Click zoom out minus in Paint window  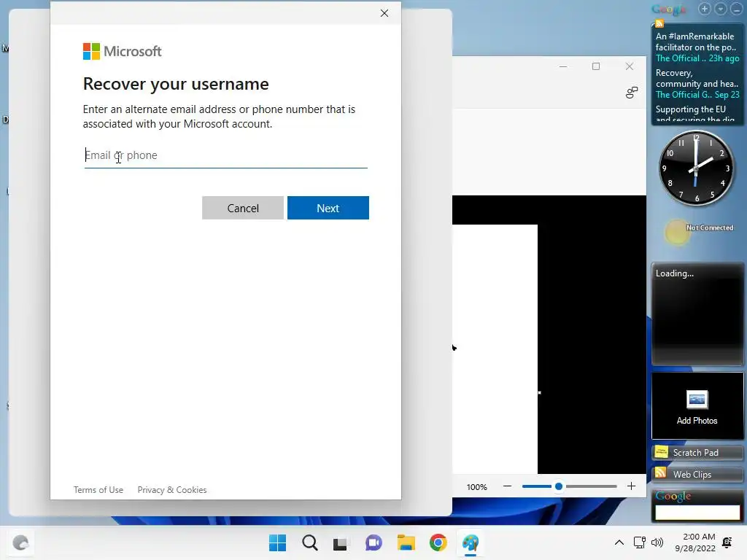(x=508, y=486)
